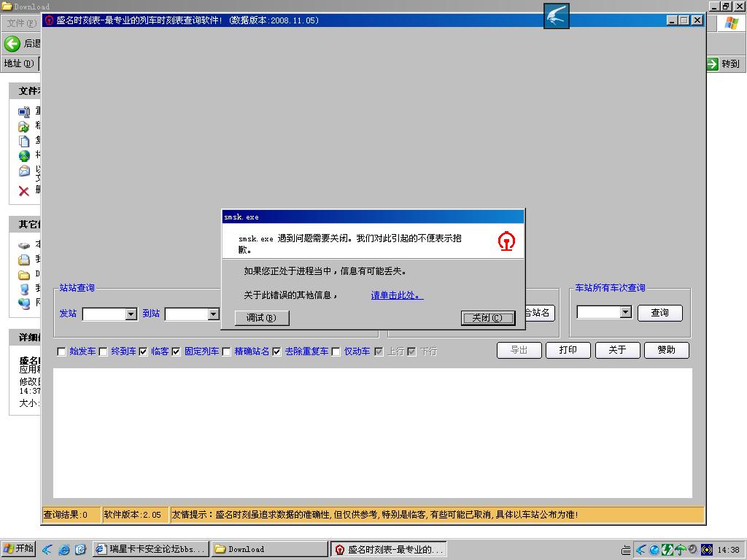This screenshot has width=747, height=560.
Task: Follow the 请单击此处 link in error dialog
Action: [397, 295]
